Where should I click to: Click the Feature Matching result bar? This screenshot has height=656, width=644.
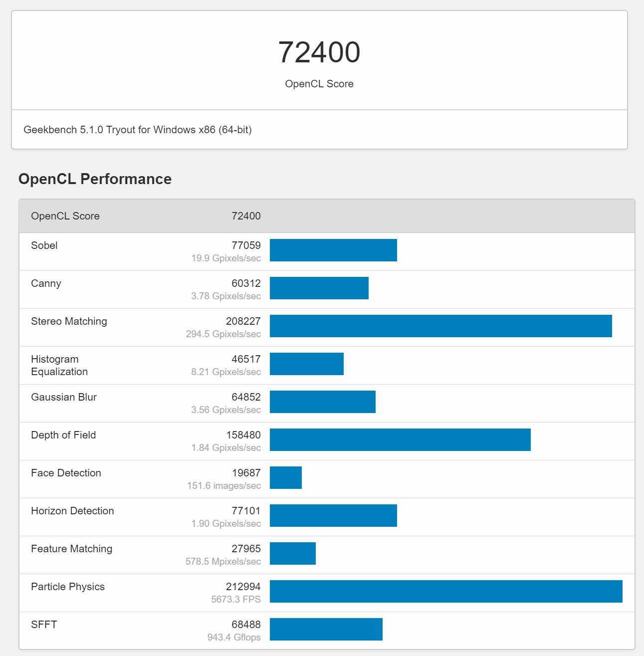pyautogui.click(x=293, y=553)
